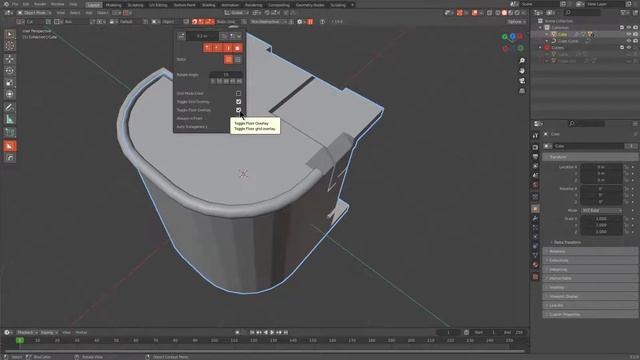Screen dimensions: 640x360
Task: Select the Cutters collection in outliner
Action: click(558, 47)
